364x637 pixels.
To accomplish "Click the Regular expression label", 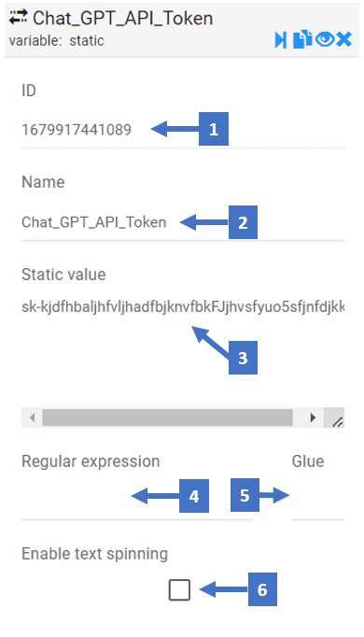I will [x=91, y=461].
